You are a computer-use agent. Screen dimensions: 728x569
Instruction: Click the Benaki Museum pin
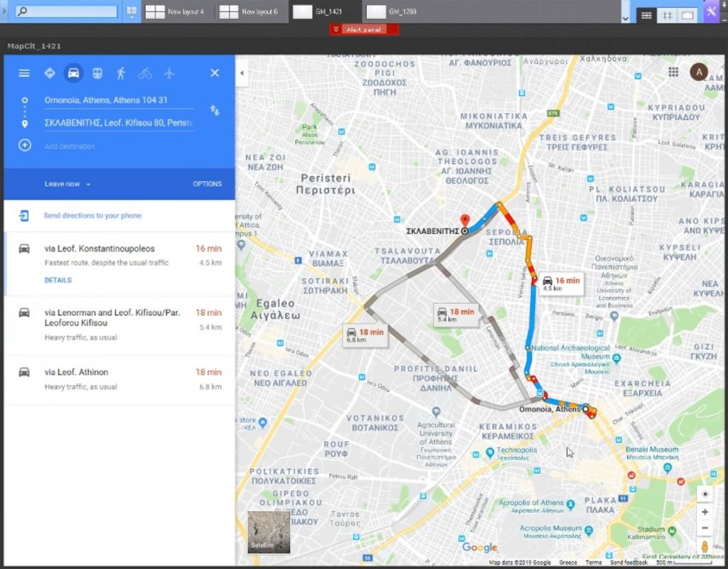coord(668,468)
